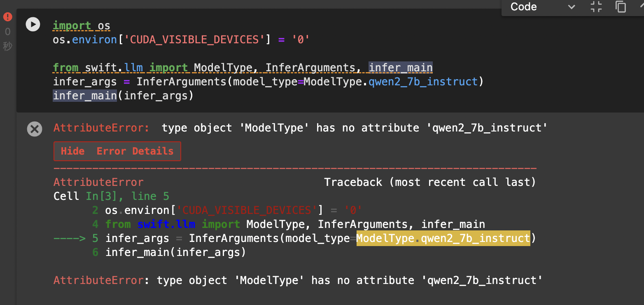Run the code cell with play button

[33, 24]
